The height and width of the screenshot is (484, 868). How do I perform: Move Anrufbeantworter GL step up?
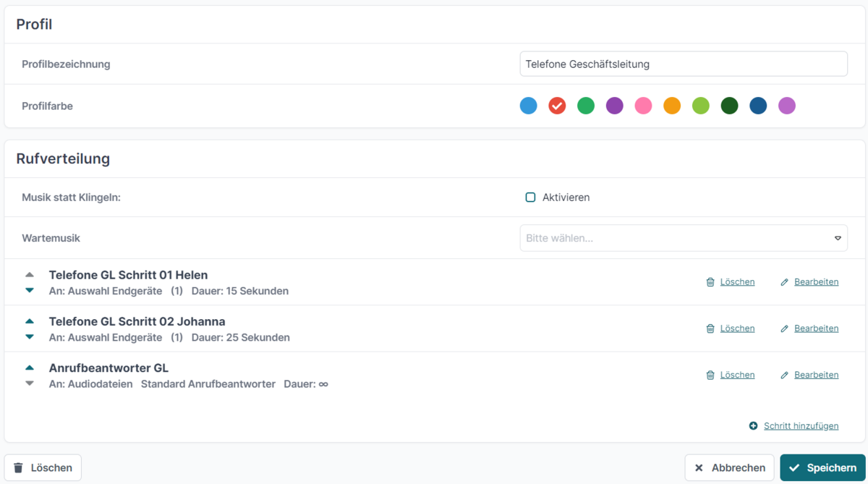pyautogui.click(x=30, y=368)
